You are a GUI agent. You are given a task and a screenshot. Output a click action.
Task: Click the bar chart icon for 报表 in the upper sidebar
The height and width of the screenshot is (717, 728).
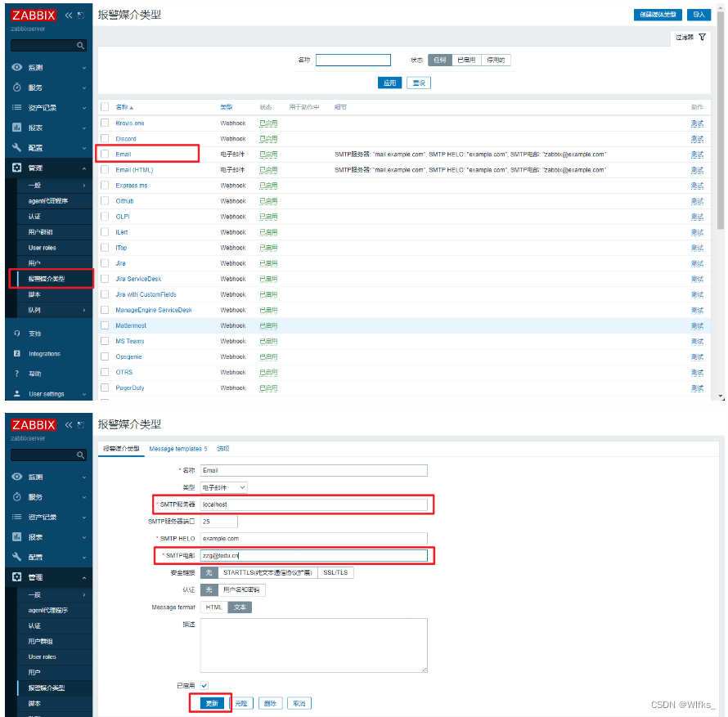click(x=16, y=128)
